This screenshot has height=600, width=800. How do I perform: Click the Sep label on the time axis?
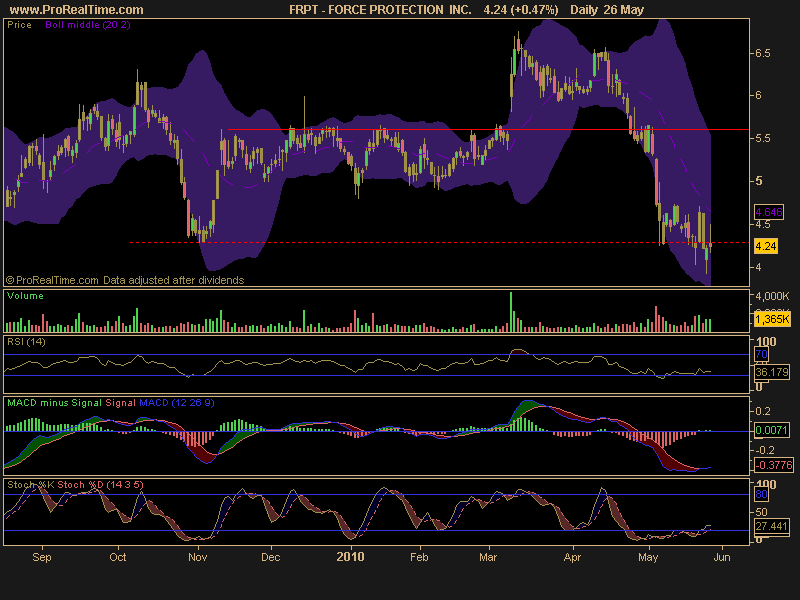click(x=41, y=557)
